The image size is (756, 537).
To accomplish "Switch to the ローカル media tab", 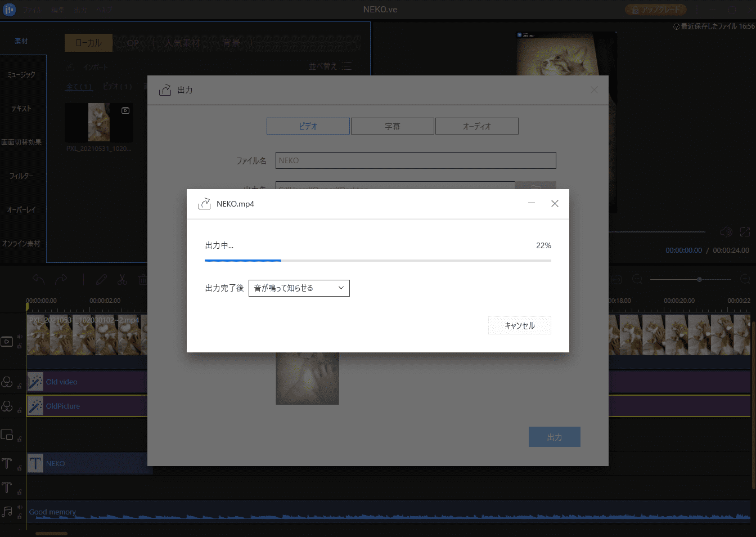I will pyautogui.click(x=88, y=43).
